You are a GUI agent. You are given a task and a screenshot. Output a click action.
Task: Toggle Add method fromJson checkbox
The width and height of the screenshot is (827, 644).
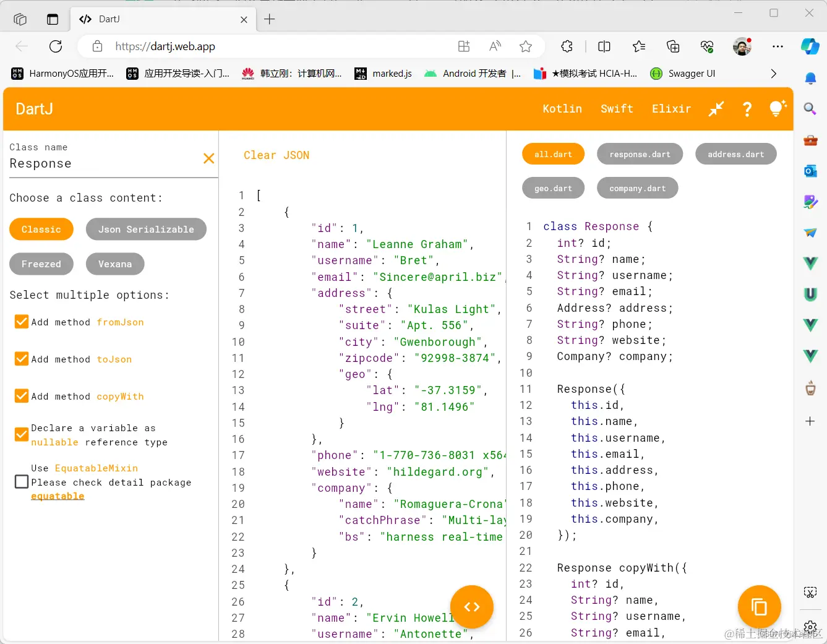22,322
